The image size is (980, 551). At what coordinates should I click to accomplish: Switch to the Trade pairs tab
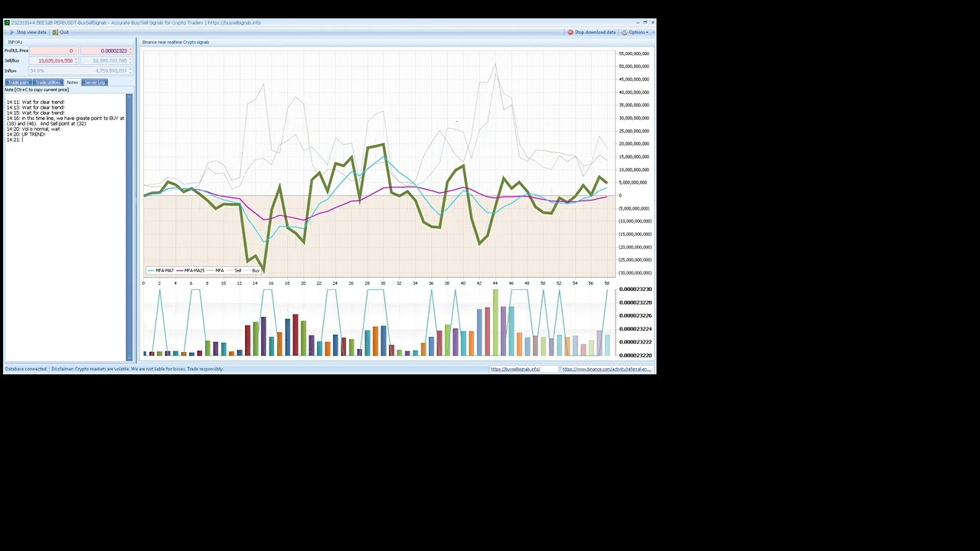pos(18,82)
